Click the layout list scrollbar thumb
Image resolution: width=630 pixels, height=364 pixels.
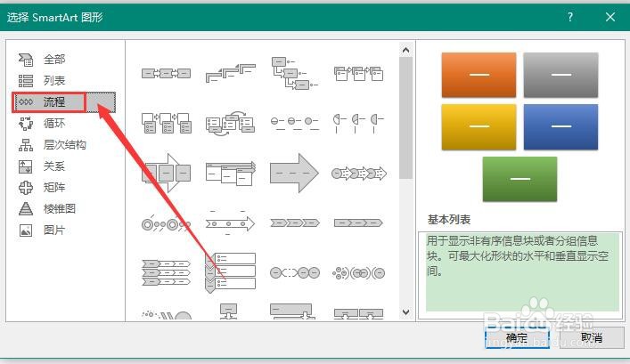click(x=405, y=118)
